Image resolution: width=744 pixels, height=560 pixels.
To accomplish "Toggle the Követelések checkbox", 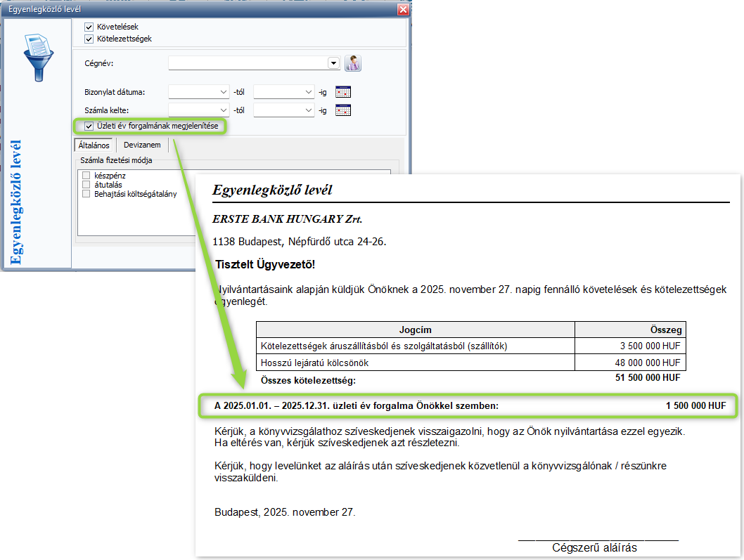I will point(89,27).
